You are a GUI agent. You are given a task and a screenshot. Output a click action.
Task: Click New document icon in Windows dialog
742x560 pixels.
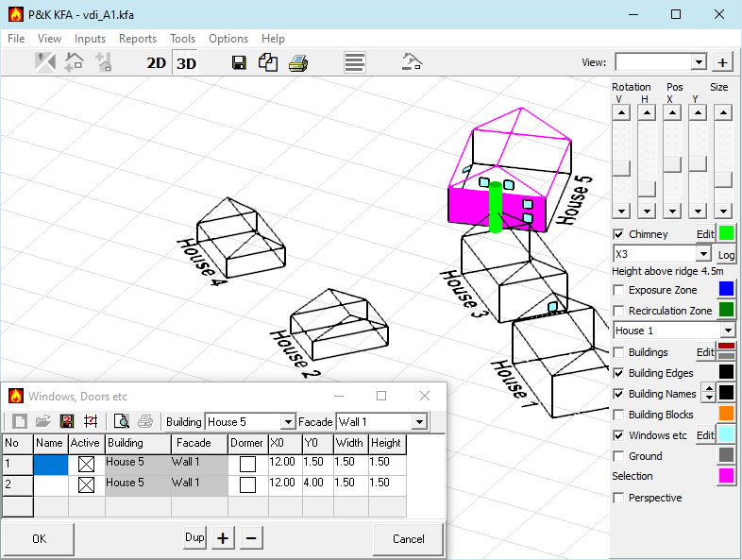[20, 421]
